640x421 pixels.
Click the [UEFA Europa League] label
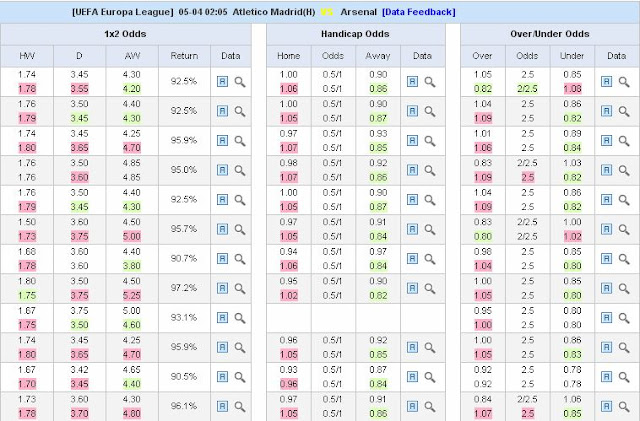pos(122,12)
